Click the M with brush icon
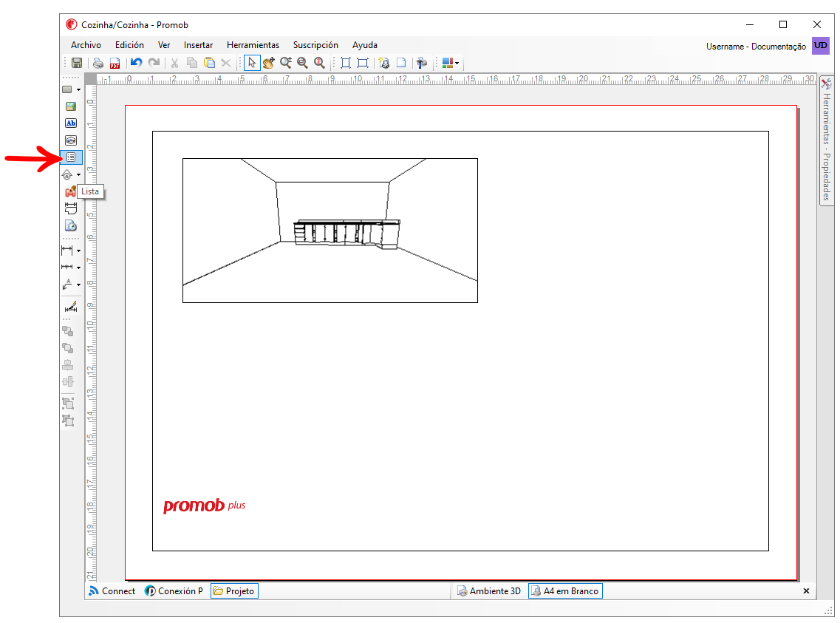 click(x=70, y=191)
